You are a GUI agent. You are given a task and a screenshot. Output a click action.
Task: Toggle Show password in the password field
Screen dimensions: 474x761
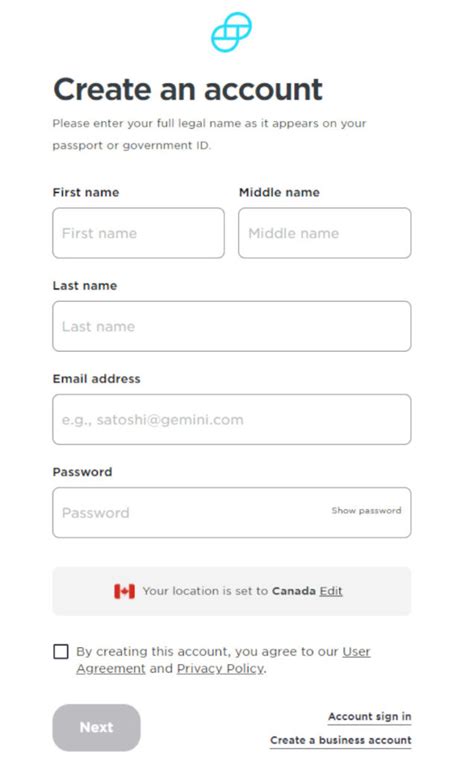pyautogui.click(x=366, y=511)
